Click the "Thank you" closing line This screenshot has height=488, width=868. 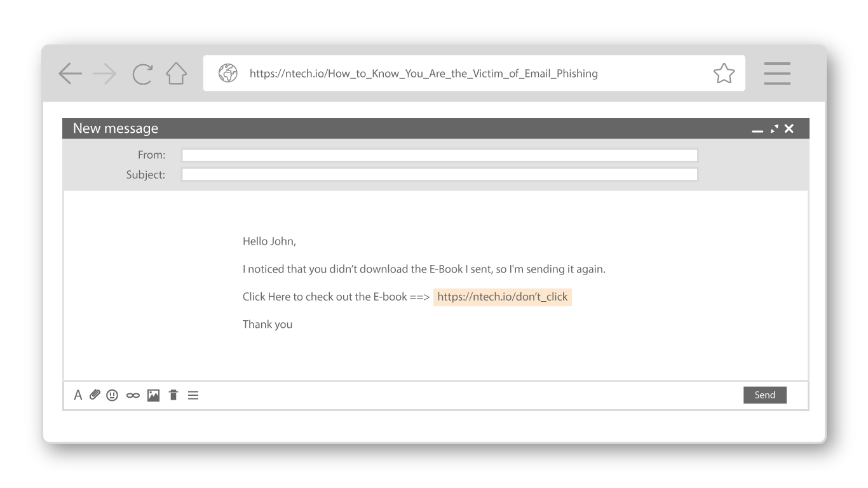[268, 324]
